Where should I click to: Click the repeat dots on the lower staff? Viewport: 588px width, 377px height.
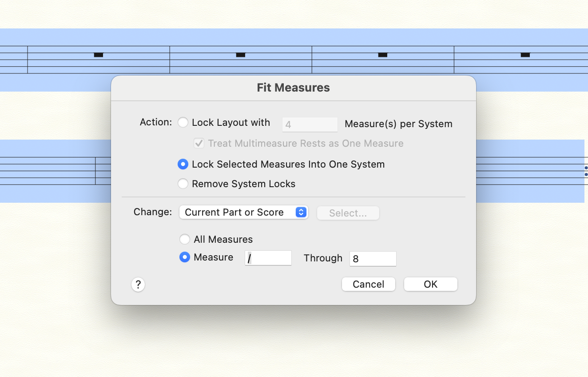pyautogui.click(x=586, y=171)
